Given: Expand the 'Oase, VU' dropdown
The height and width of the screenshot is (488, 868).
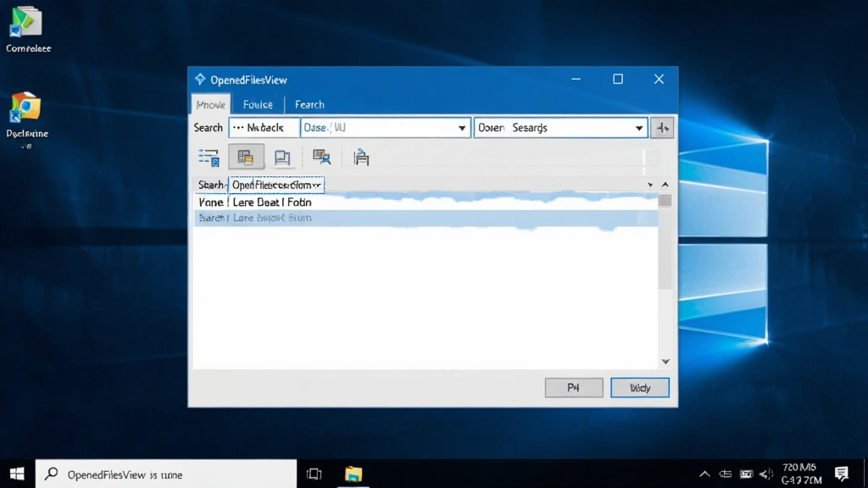Looking at the screenshot, I should coord(462,128).
